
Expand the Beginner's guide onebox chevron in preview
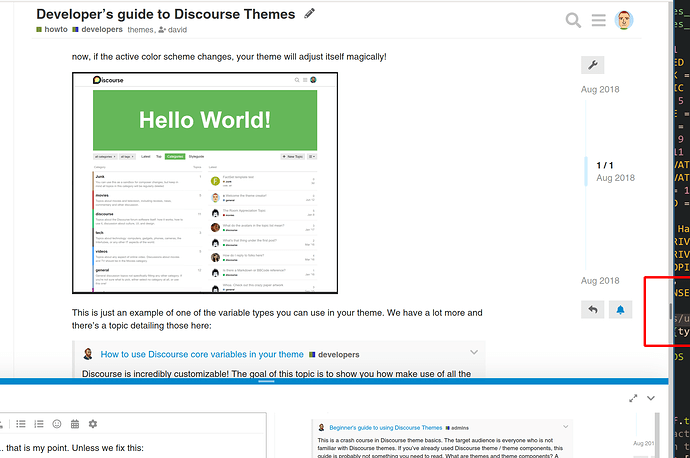click(x=565, y=427)
